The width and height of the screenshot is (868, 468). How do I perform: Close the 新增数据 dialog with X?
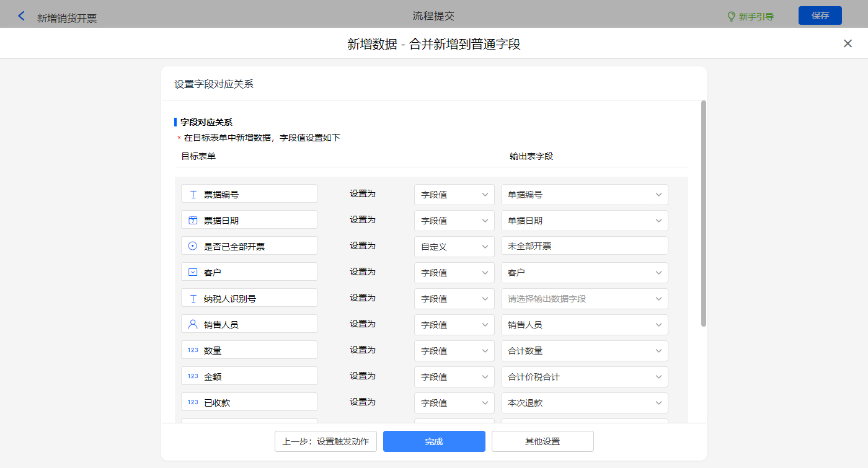(848, 43)
